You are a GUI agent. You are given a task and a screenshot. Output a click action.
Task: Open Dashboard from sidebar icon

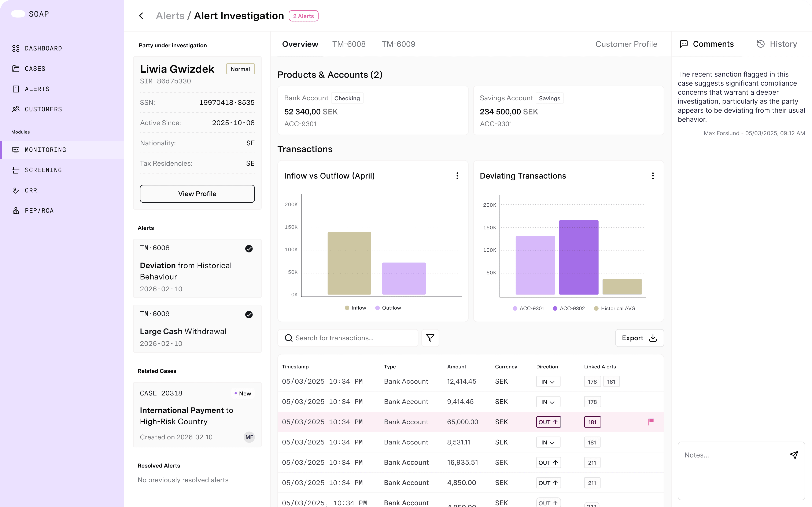16,49
